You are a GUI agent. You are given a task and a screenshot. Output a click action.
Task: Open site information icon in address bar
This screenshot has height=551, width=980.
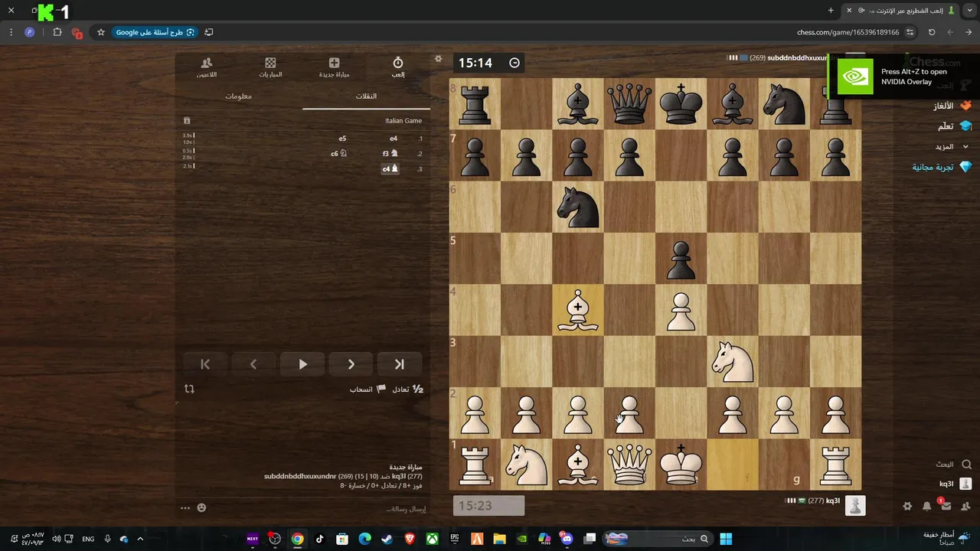pos(910,32)
